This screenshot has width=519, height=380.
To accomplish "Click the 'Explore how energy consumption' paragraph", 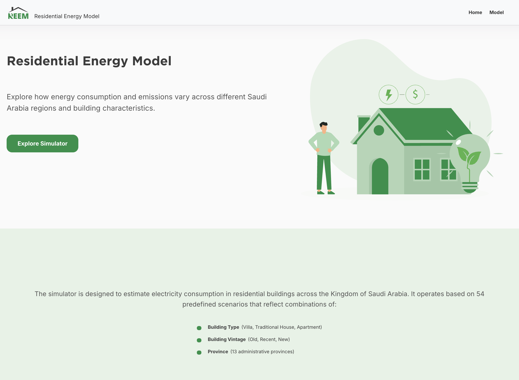I will click(137, 102).
